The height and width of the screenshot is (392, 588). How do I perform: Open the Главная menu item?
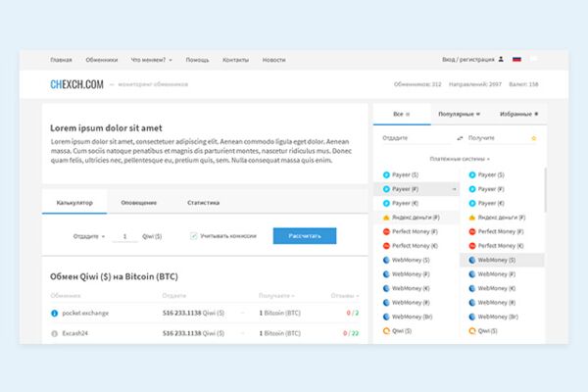61,60
